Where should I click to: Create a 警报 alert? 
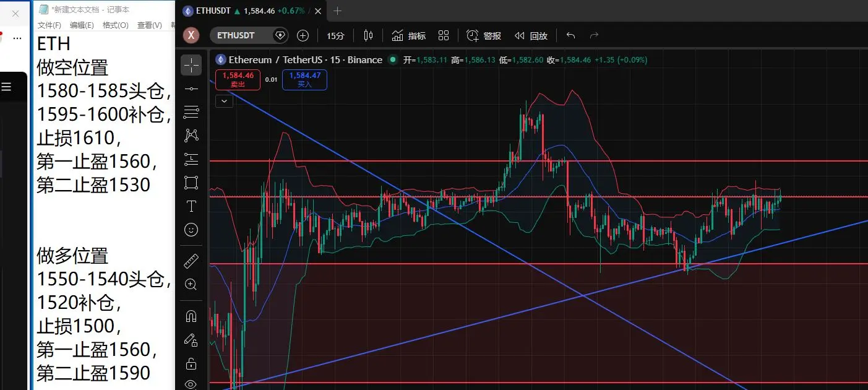click(484, 36)
